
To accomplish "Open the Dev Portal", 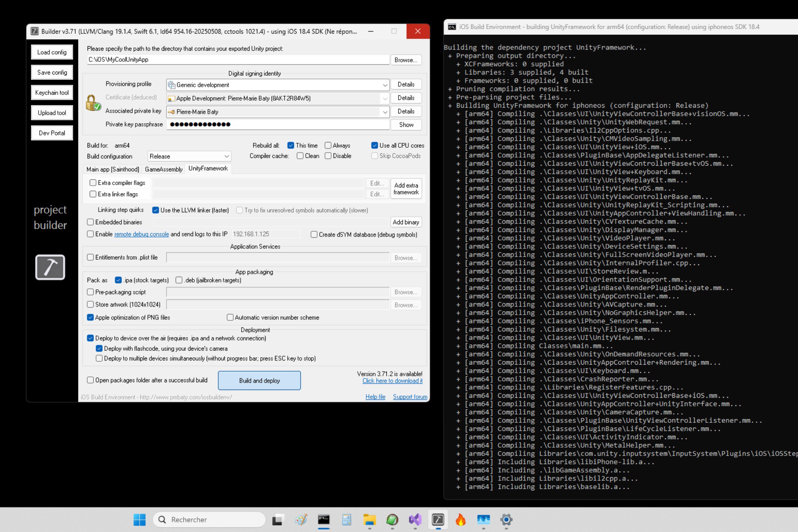I will click(x=52, y=133).
